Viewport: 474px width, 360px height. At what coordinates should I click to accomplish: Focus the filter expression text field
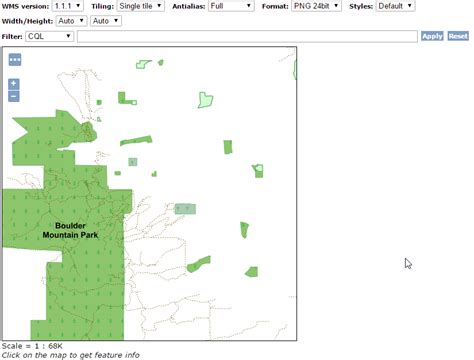(x=247, y=36)
